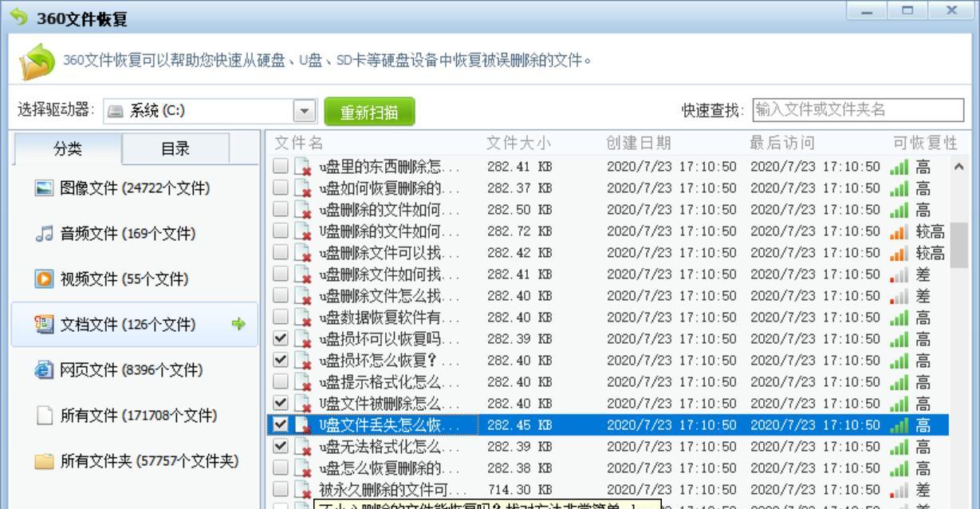This screenshot has width=980, height=509.
Task: Check the box for u盘里的东西删除怎
Action: [x=279, y=168]
